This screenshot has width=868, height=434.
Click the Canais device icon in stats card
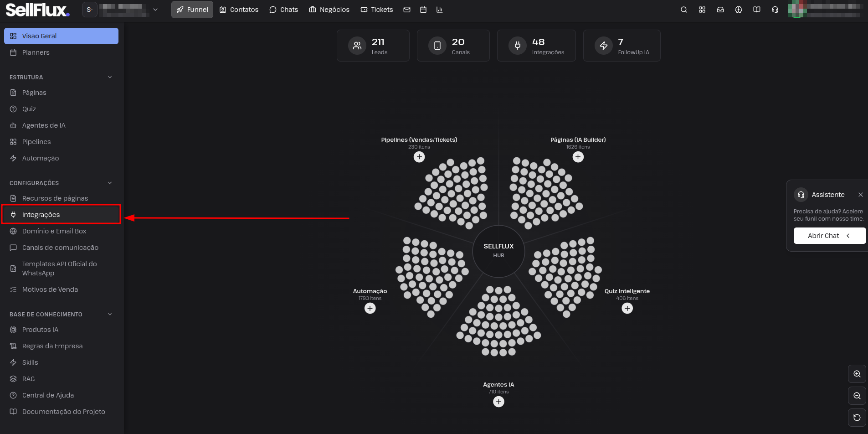point(437,46)
